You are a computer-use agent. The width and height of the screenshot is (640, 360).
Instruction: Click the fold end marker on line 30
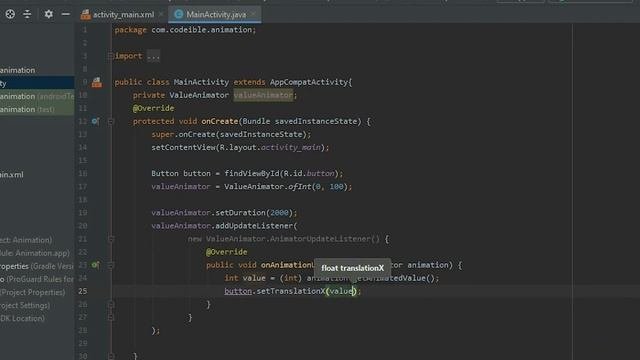pyautogui.click(x=111, y=356)
